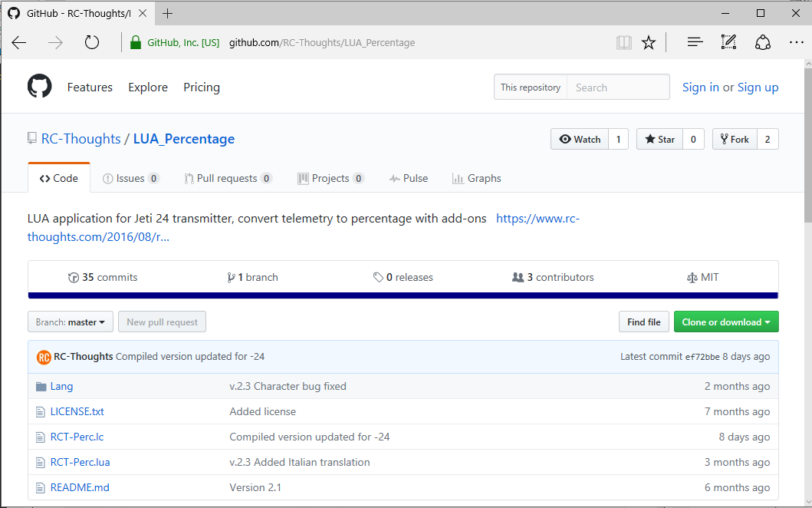This screenshot has width=812, height=508.
Task: Open the watchers count 1
Action: tap(618, 139)
